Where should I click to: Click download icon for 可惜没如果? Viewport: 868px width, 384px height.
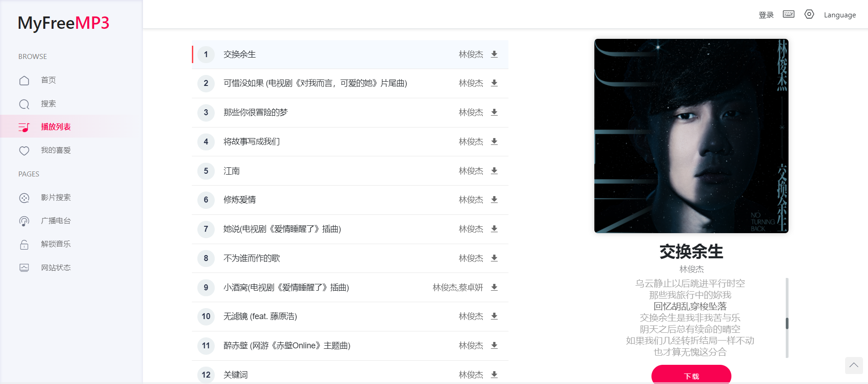tap(494, 83)
